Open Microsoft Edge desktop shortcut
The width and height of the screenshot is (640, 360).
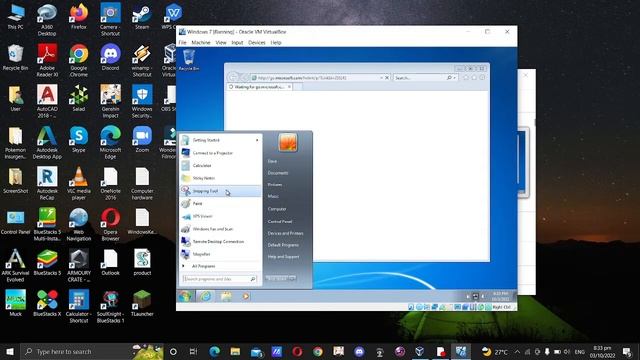pyautogui.click(x=110, y=142)
